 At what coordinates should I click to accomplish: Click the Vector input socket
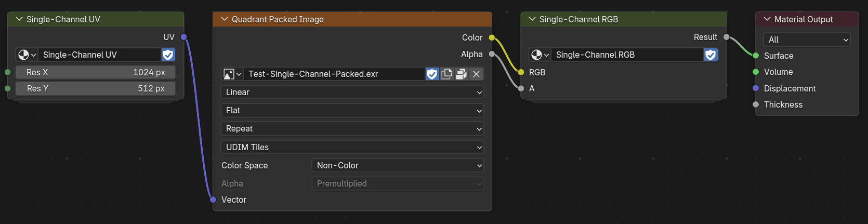pos(213,200)
